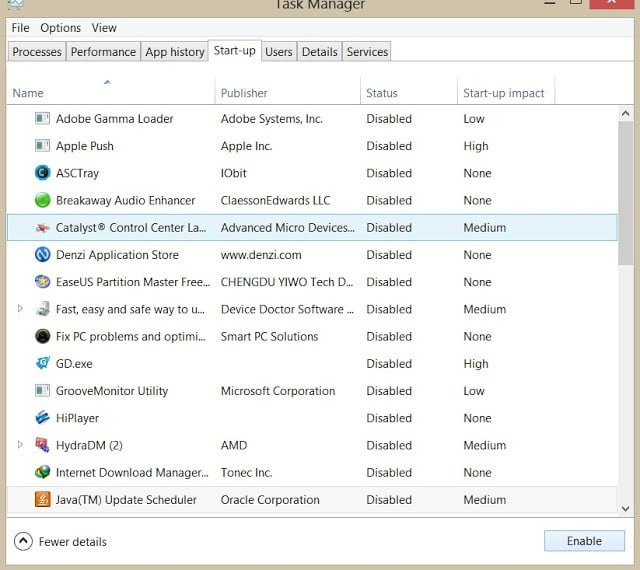Image resolution: width=640 pixels, height=570 pixels.
Task: Open the Options menu
Action: 61,28
